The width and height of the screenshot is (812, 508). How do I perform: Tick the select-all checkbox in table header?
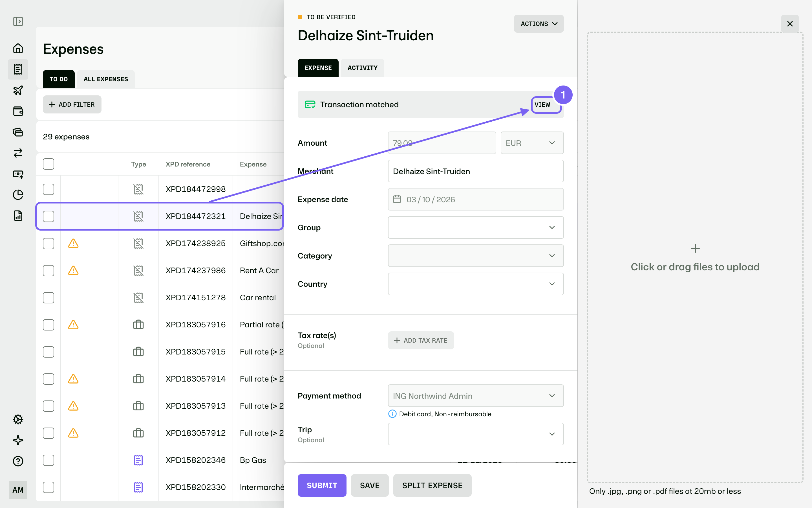pyautogui.click(x=48, y=164)
